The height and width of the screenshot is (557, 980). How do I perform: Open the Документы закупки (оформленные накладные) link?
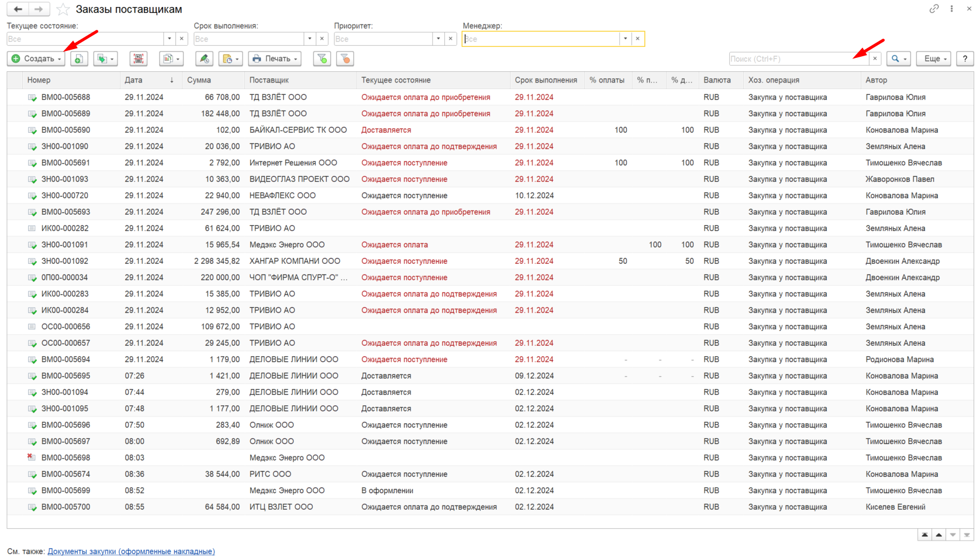coord(131,551)
